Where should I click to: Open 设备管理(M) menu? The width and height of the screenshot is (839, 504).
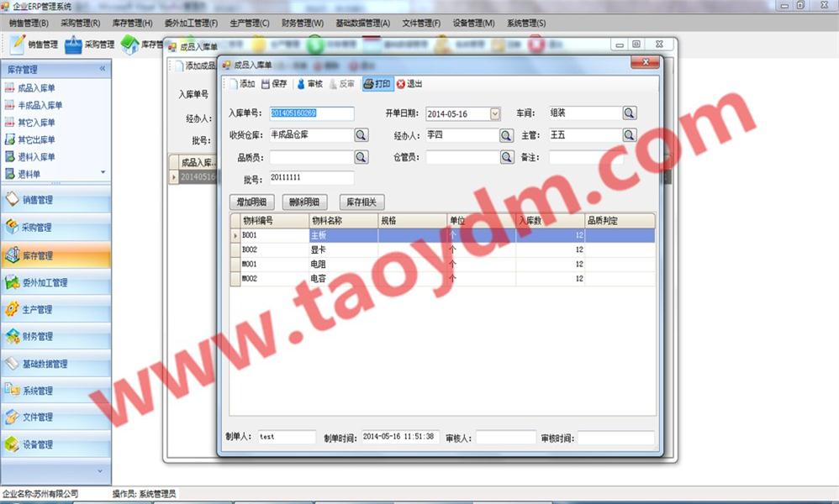click(x=473, y=23)
